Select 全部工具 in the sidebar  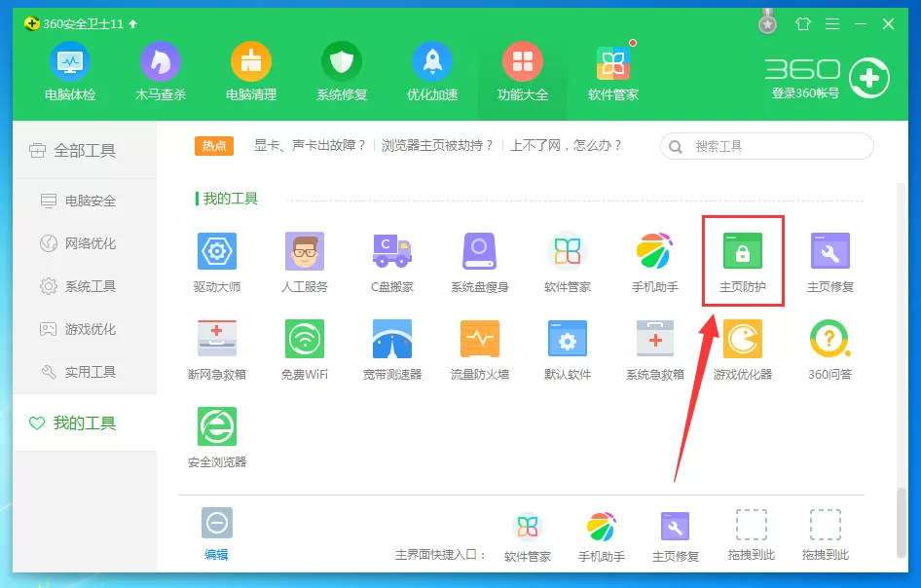click(x=85, y=150)
